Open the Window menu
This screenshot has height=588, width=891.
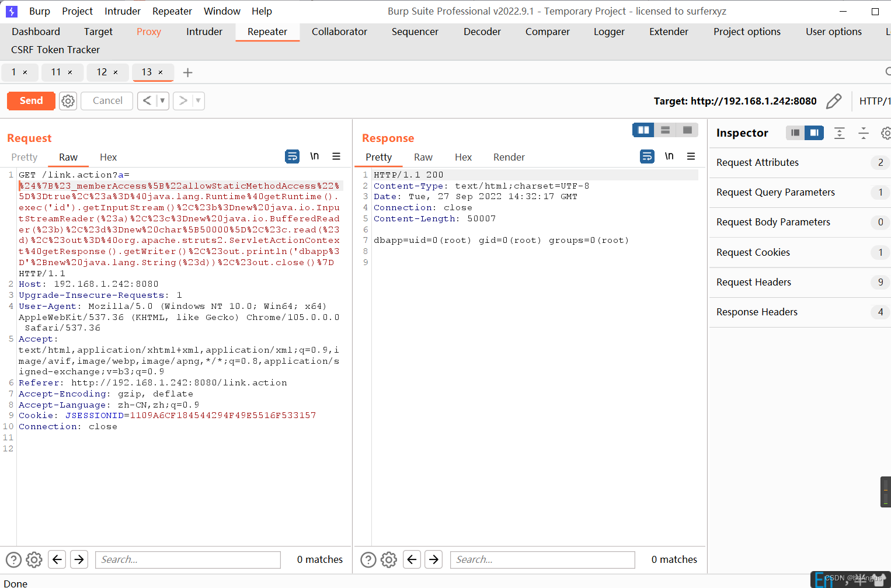point(222,11)
